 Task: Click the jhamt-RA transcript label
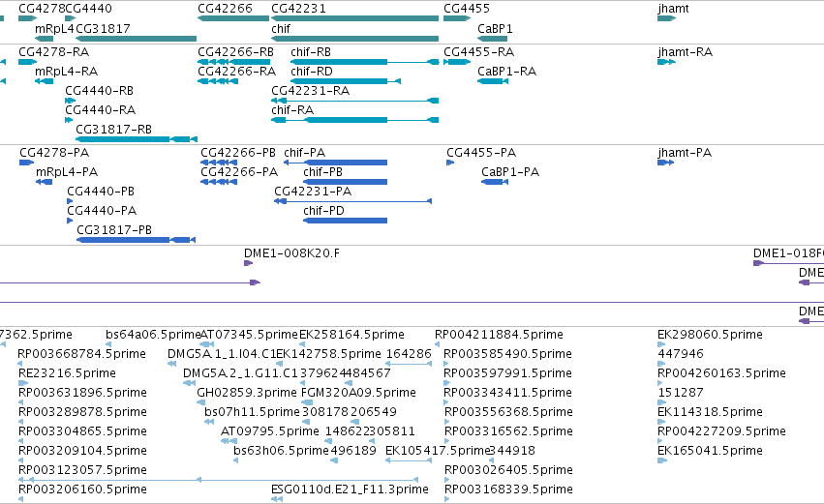coord(685,52)
